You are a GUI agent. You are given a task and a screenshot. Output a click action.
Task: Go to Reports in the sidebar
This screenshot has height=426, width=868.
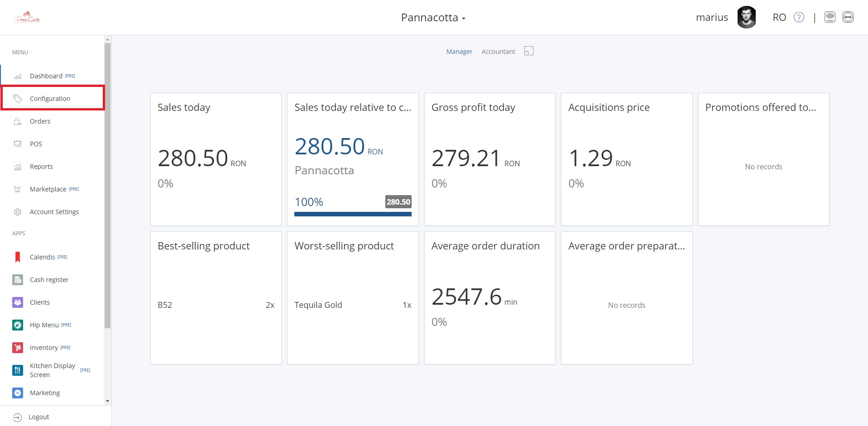tap(41, 167)
